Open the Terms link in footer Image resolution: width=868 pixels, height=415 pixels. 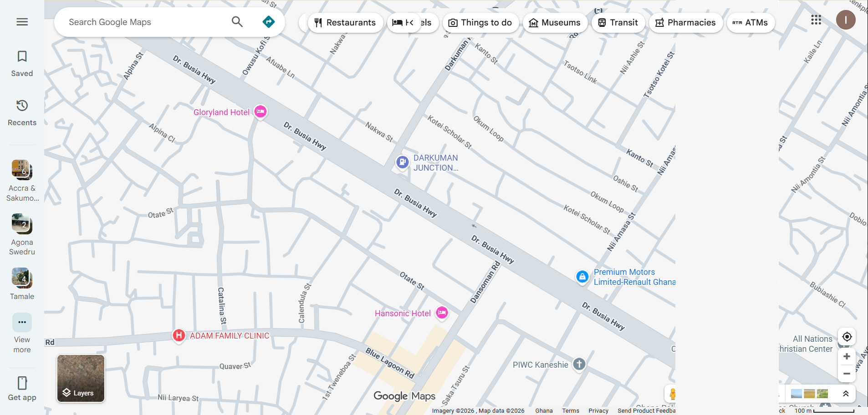[x=570, y=410]
